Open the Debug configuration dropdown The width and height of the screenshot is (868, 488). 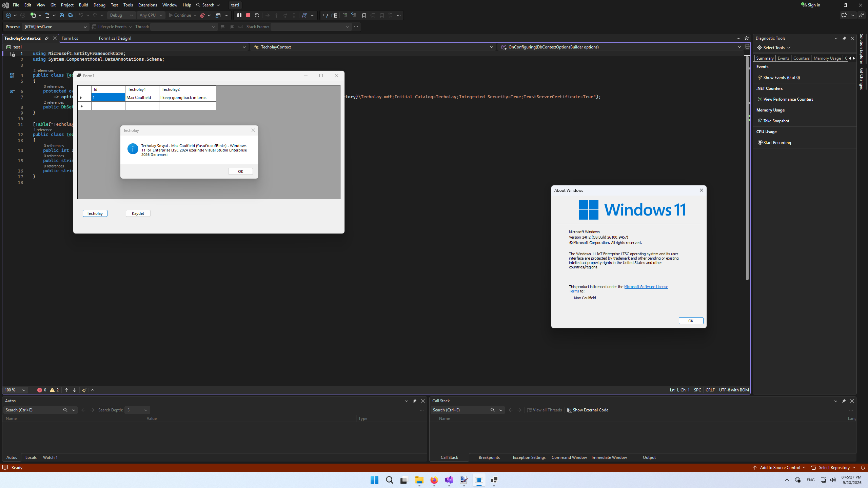(x=121, y=15)
